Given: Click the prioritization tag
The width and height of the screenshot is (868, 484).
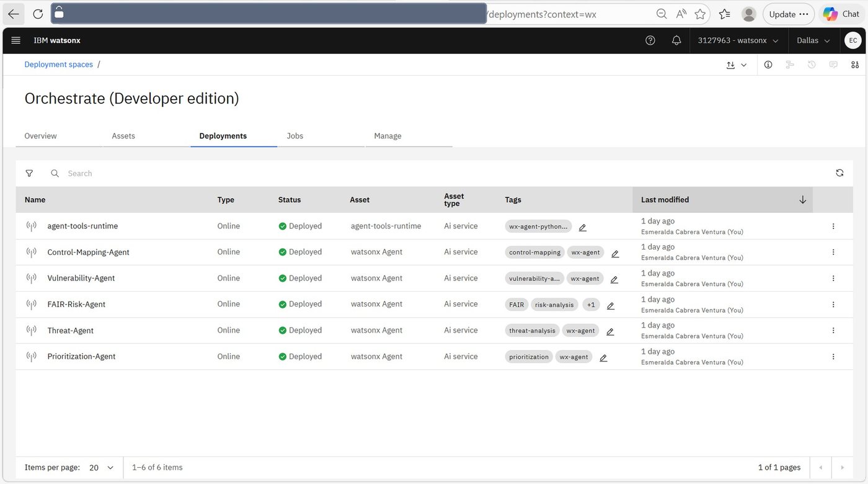Looking at the screenshot, I should (529, 357).
